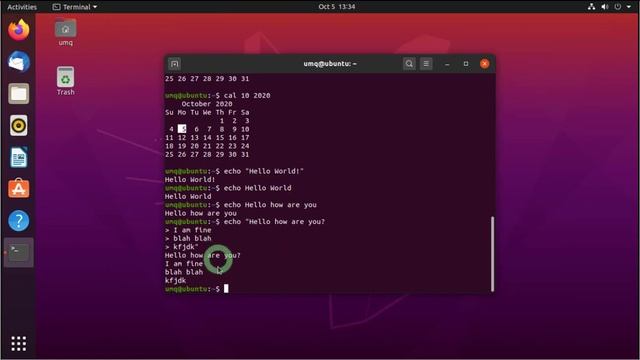Open the Terminal app menu dropdown

(x=75, y=7)
